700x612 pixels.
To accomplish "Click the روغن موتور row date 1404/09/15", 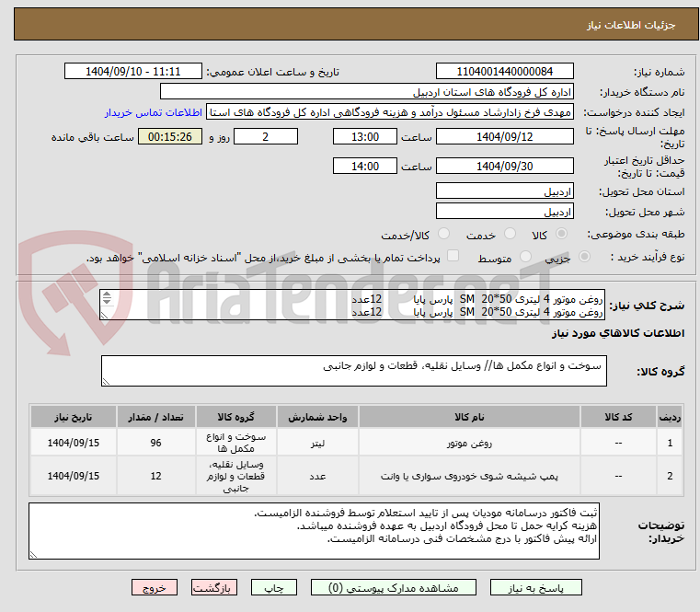I will coord(74,443).
